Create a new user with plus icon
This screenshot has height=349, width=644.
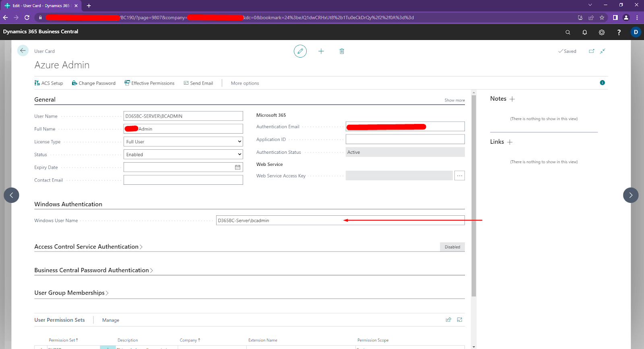(x=321, y=51)
